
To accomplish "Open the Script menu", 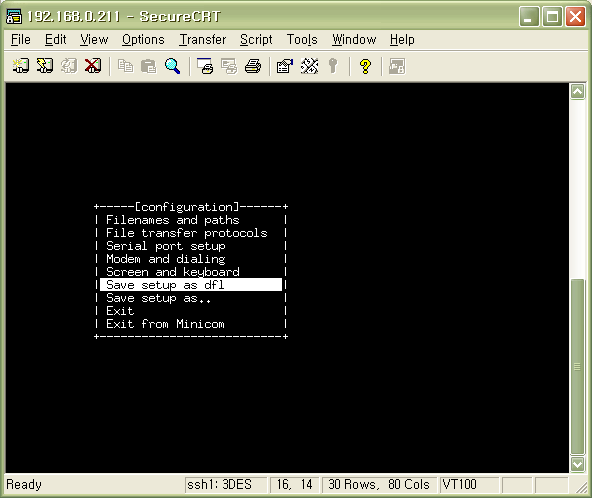I will (256, 40).
